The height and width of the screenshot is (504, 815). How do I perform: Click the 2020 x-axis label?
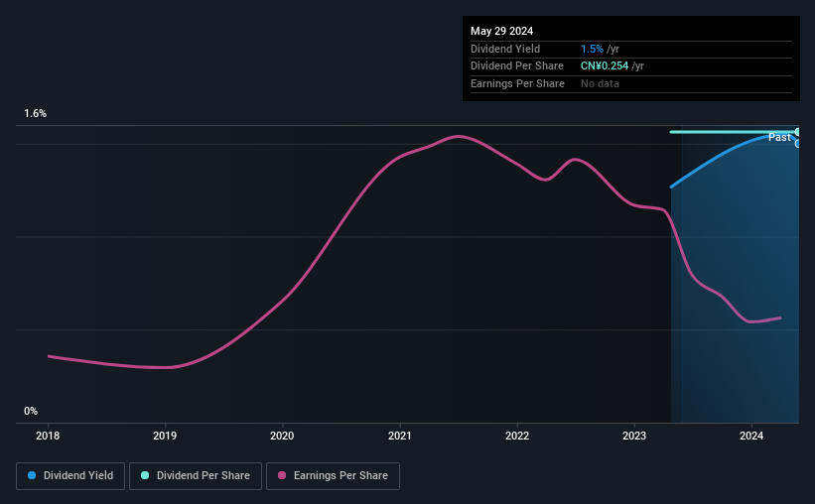click(282, 436)
